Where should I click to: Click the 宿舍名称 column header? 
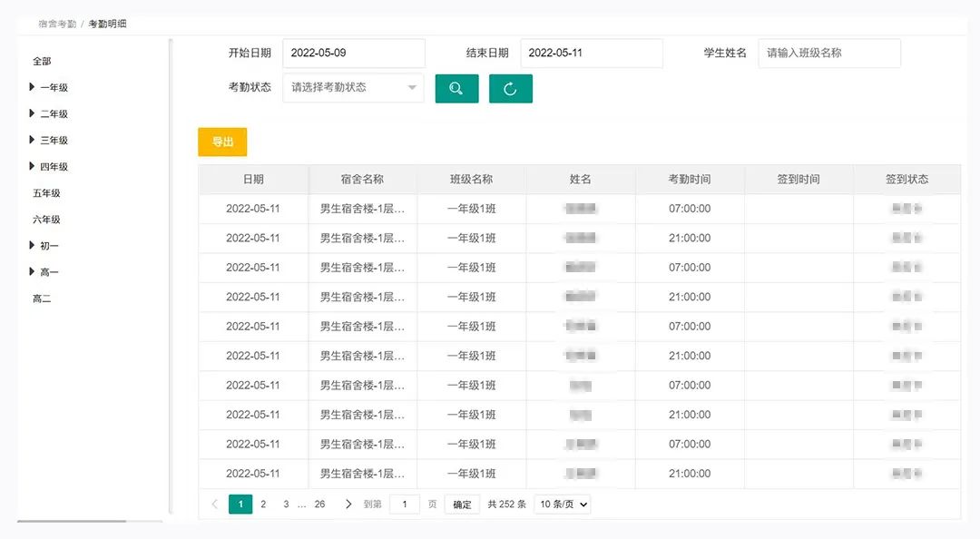362,180
